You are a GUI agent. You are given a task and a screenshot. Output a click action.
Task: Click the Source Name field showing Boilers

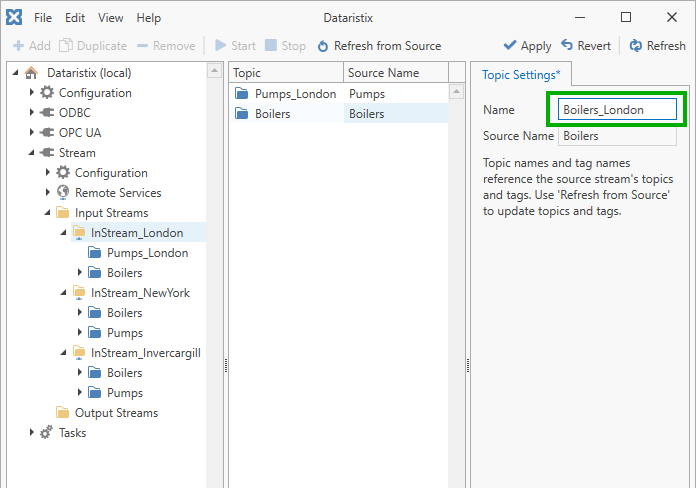coord(617,136)
